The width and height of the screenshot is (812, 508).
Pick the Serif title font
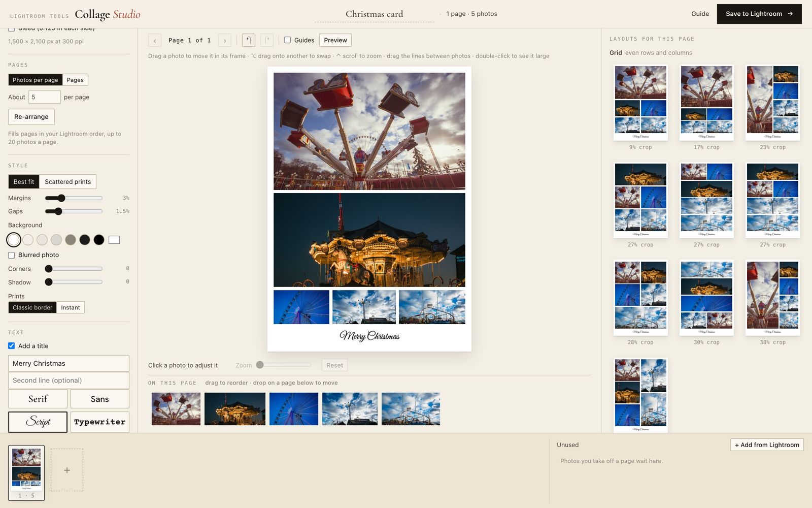click(38, 399)
